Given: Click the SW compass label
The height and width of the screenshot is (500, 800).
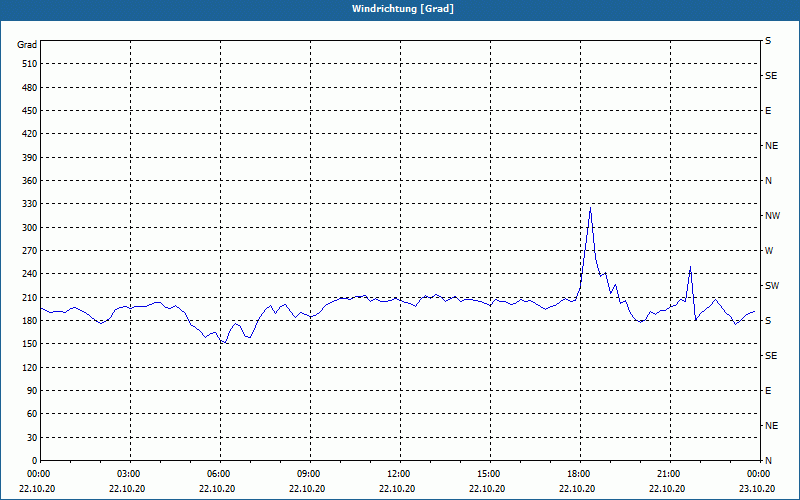Looking at the screenshot, I should click(772, 286).
